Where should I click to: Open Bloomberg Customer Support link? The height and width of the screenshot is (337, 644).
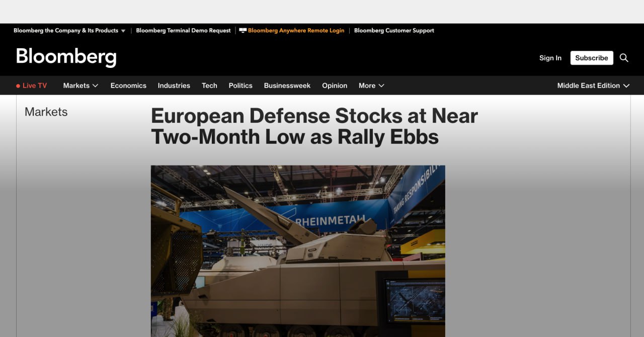click(394, 31)
